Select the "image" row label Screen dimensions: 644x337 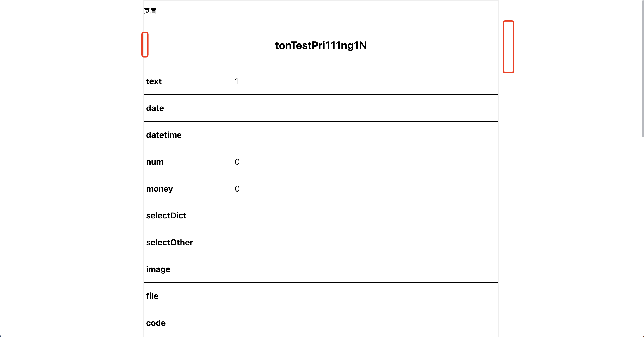click(158, 269)
